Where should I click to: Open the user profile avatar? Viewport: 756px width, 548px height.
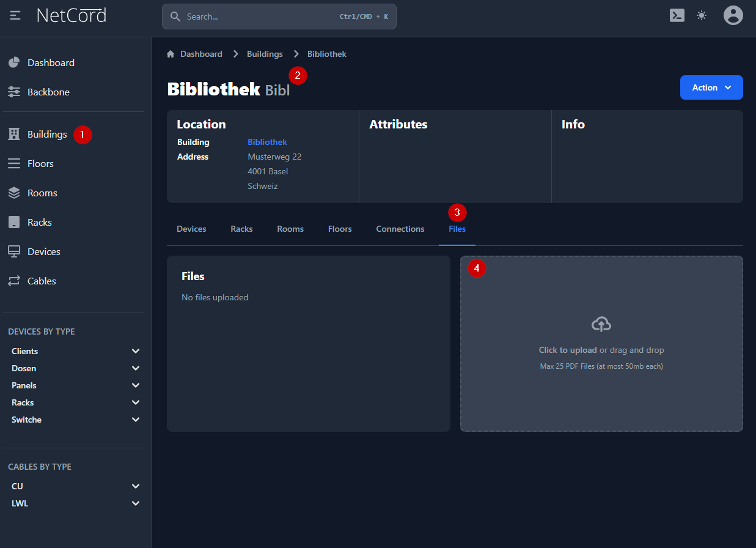click(733, 15)
